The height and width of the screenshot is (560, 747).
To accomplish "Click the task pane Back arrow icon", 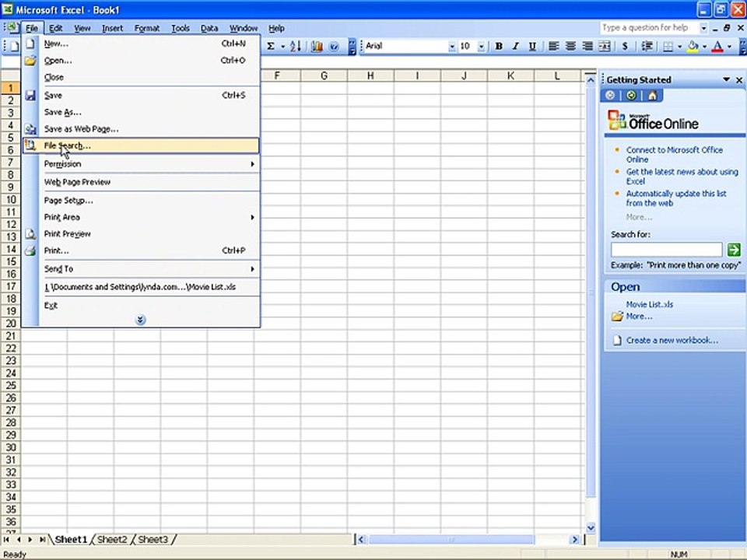I will [x=610, y=96].
